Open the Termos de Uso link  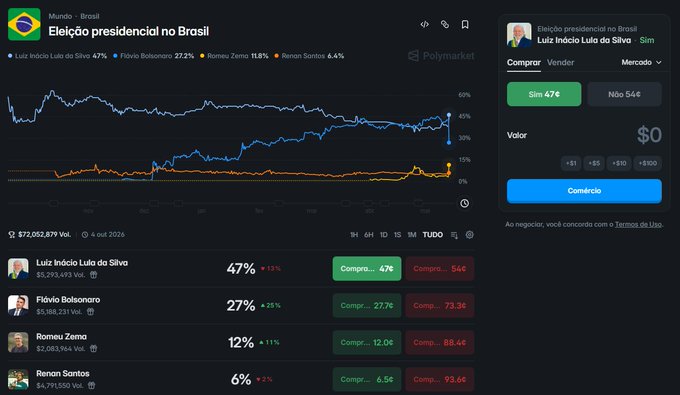point(638,224)
